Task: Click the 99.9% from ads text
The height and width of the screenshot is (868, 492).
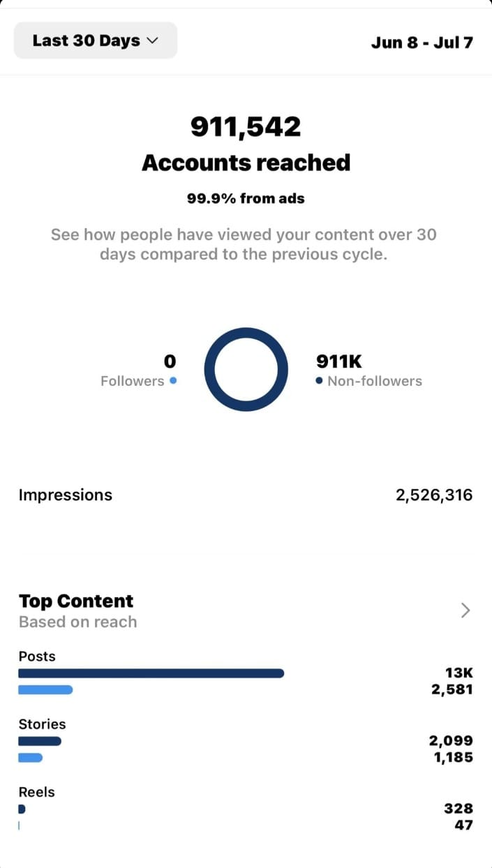Action: pos(246,198)
